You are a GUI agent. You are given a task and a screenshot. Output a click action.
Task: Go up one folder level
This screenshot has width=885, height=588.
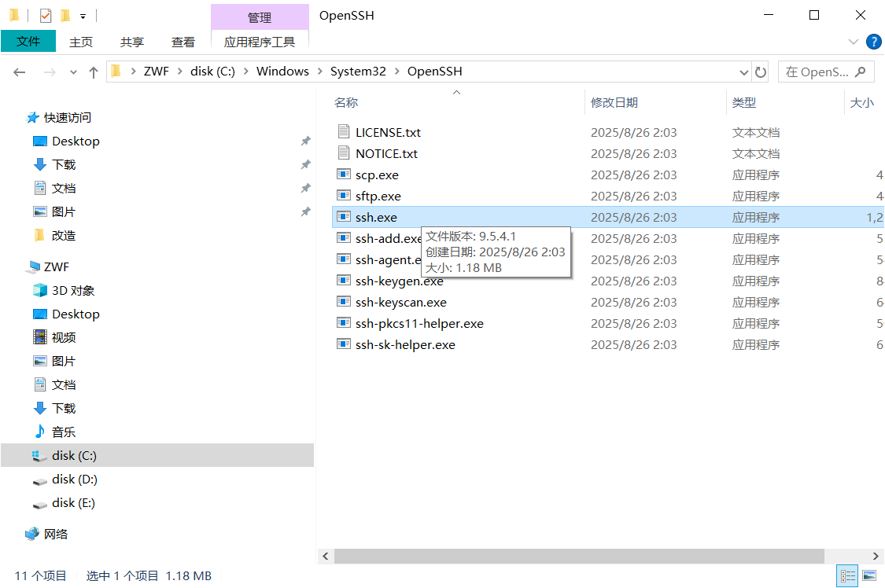pos(94,72)
